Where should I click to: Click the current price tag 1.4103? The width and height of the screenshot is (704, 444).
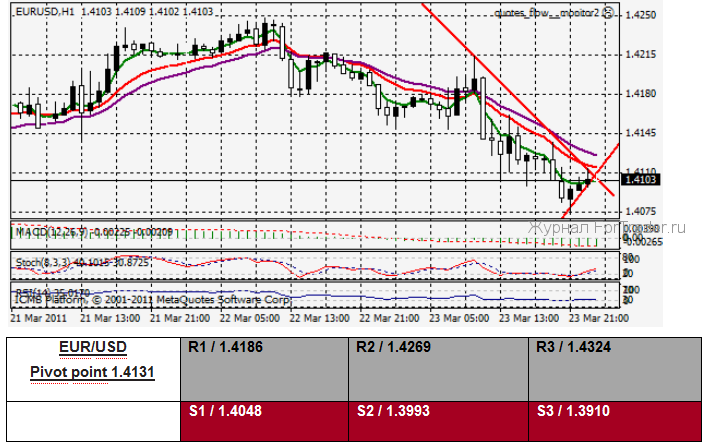click(640, 180)
